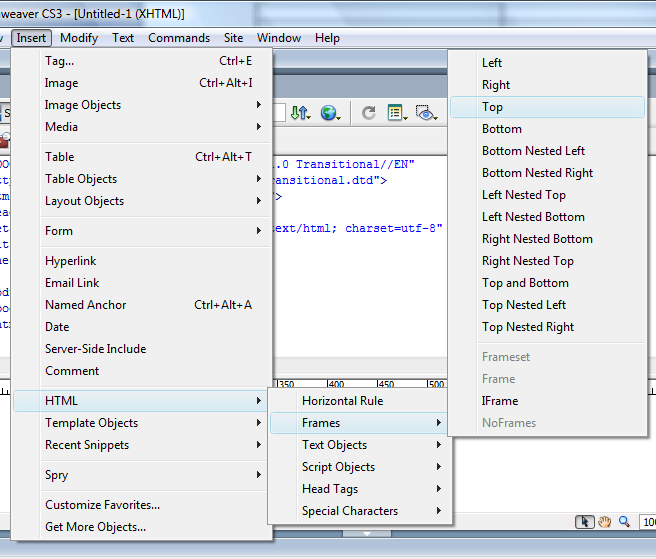This screenshot has height=559, width=656.
Task: Expand the Frames submenu
Action: [360, 423]
